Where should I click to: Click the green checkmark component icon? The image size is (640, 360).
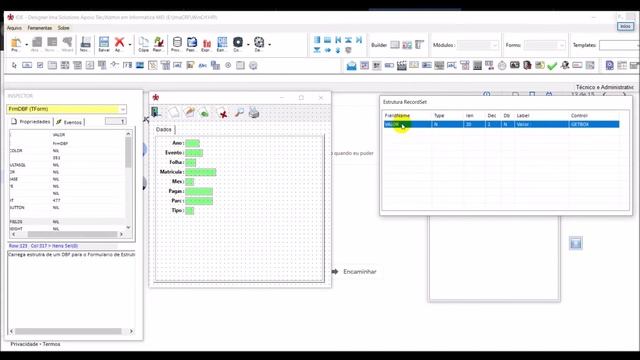click(552, 65)
